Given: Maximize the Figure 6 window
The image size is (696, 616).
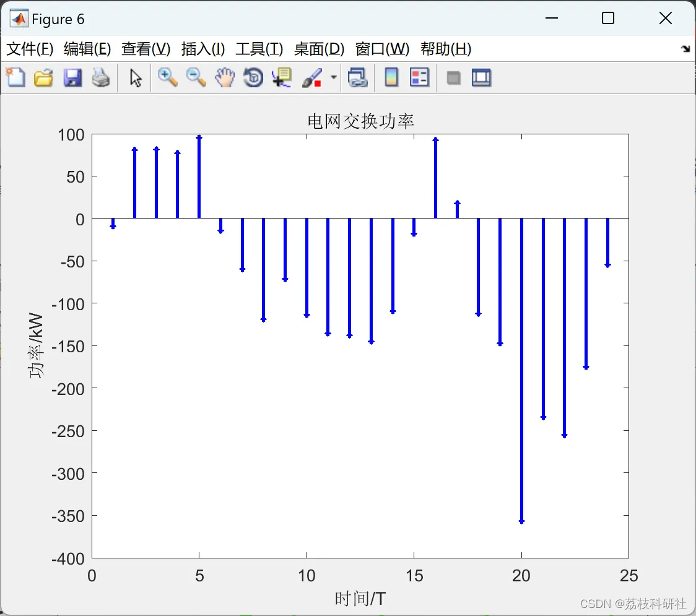Looking at the screenshot, I should pyautogui.click(x=607, y=18).
